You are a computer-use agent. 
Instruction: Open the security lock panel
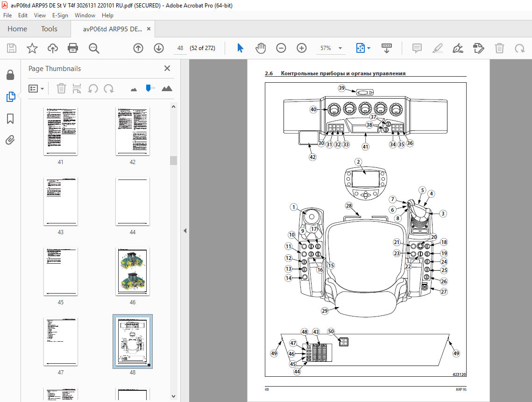coord(11,75)
